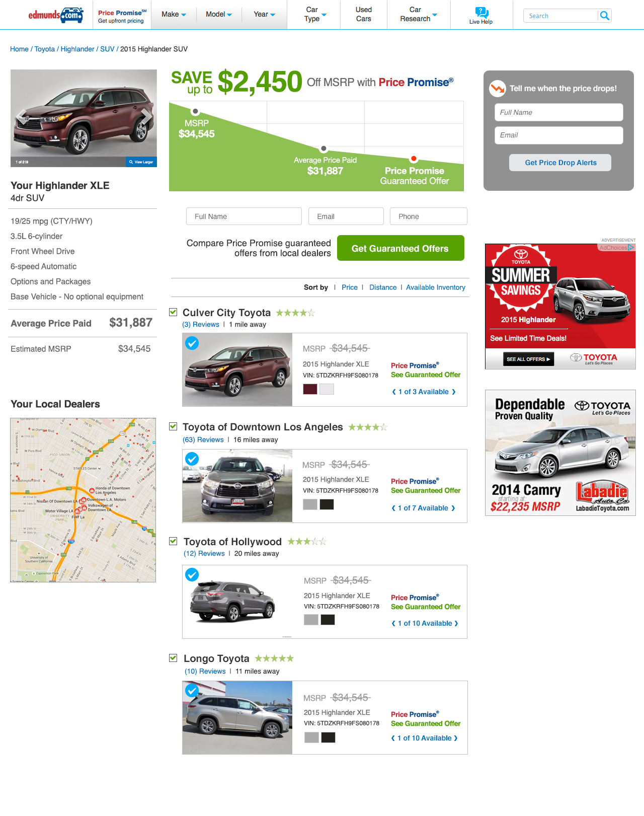This screenshot has height=816, width=644.
Task: Show next Highlander photo with right arrow
Action: (146, 117)
